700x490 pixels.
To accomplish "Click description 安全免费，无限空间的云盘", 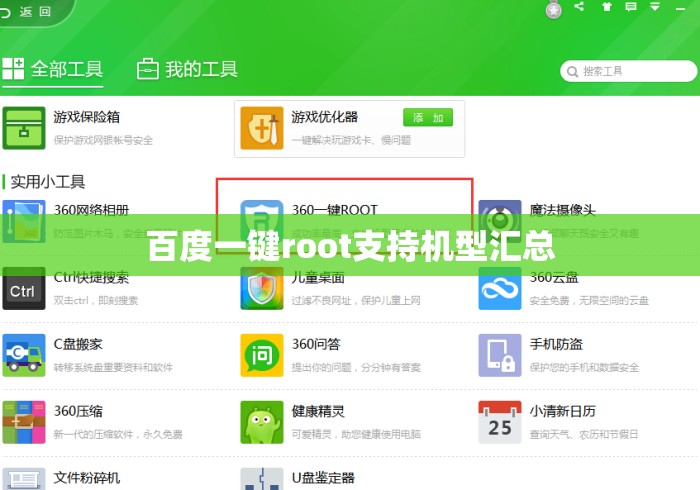I will (589, 301).
